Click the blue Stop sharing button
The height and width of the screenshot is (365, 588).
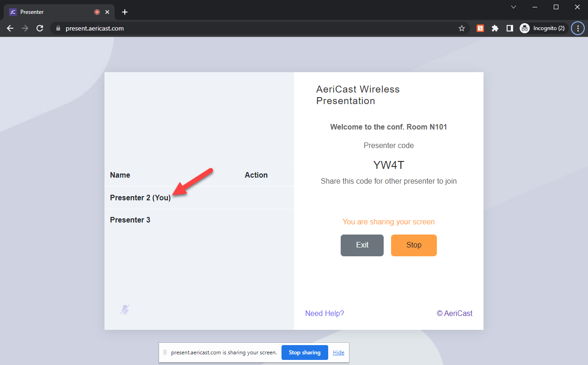point(305,353)
